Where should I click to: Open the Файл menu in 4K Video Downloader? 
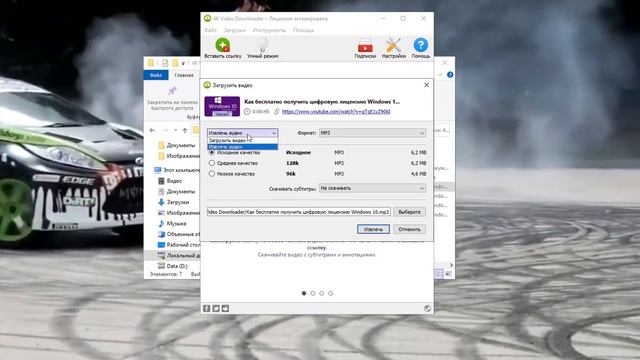(210, 30)
